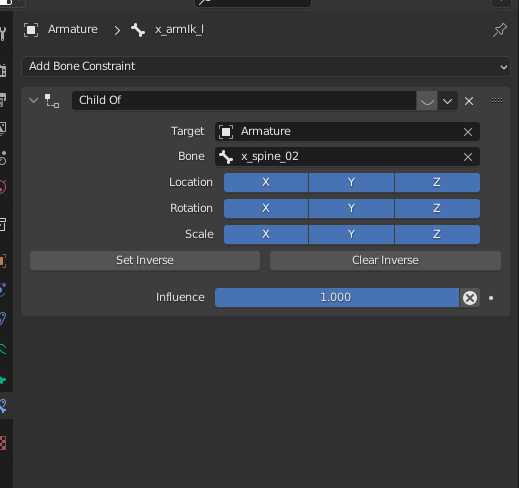Open the Output properties tab (printer icon)

point(3,100)
